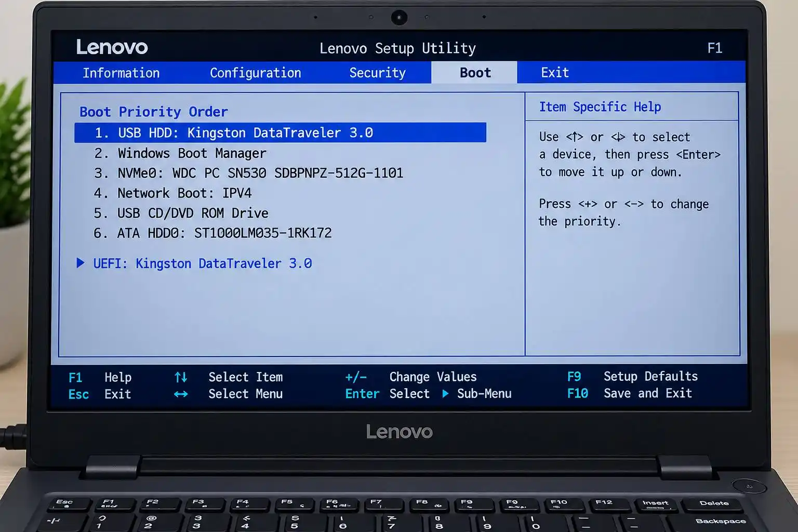Click the Lenovo logo below the screen
The image size is (798, 532).
tap(399, 432)
